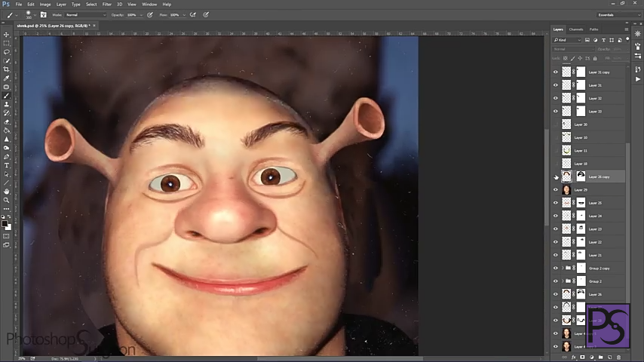Select the Lasso tool
This screenshot has width=644, height=362.
click(7, 52)
